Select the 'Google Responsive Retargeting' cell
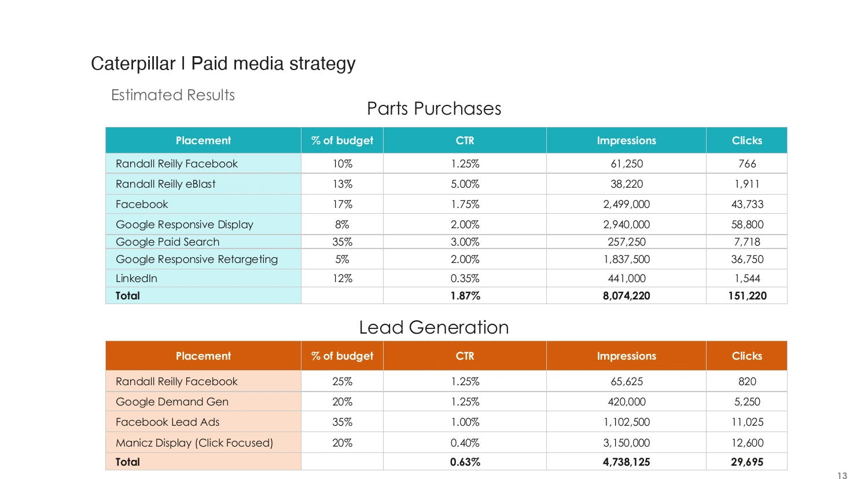The width and height of the screenshot is (868, 479). pos(203,259)
